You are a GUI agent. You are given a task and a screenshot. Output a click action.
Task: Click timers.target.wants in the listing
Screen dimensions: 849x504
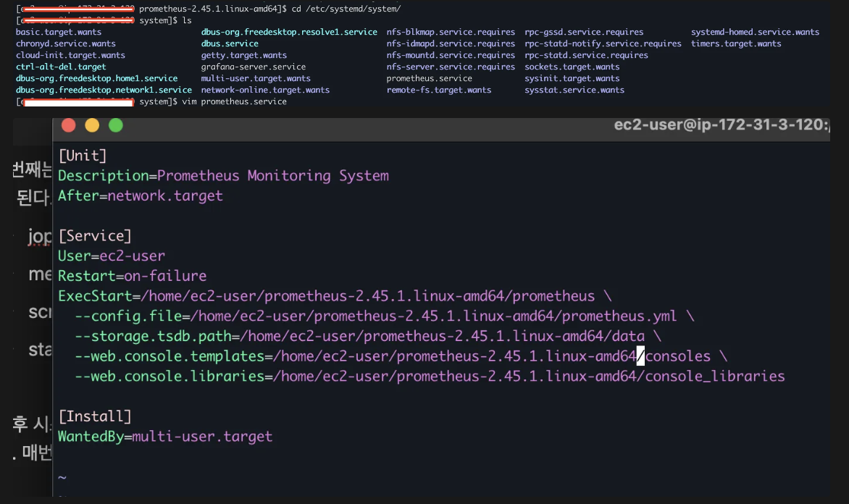pos(736,43)
